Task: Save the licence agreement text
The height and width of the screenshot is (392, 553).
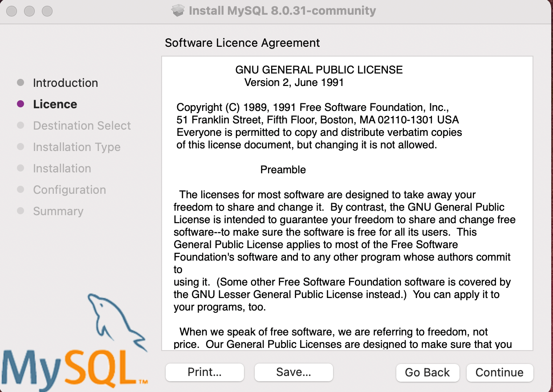Action: (293, 372)
